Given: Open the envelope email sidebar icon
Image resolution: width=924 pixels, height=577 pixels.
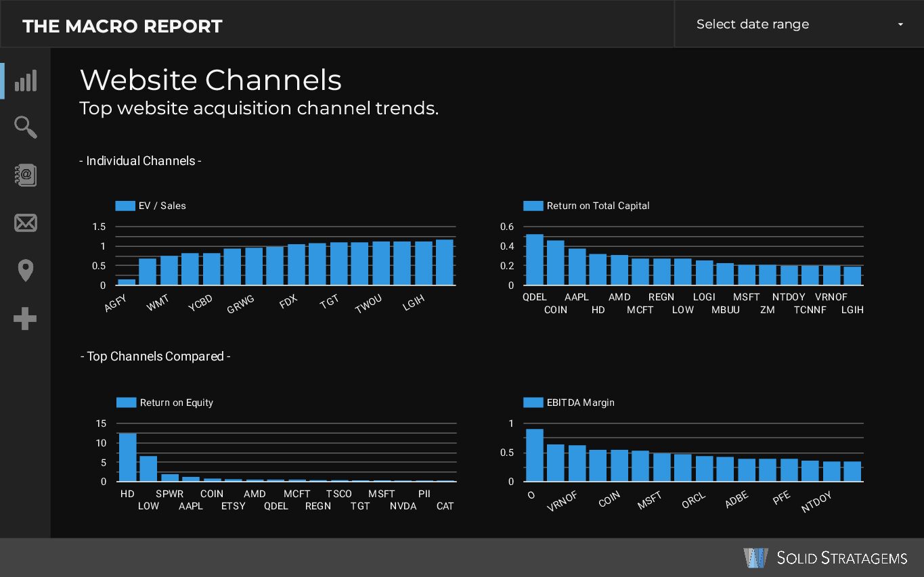Looking at the screenshot, I should (26, 223).
